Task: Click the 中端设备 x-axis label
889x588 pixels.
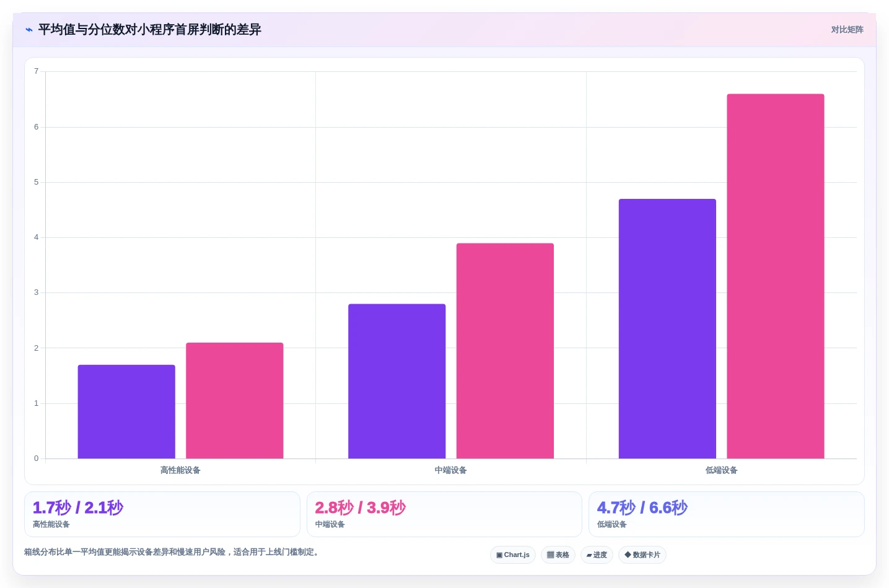Action: 451,470
